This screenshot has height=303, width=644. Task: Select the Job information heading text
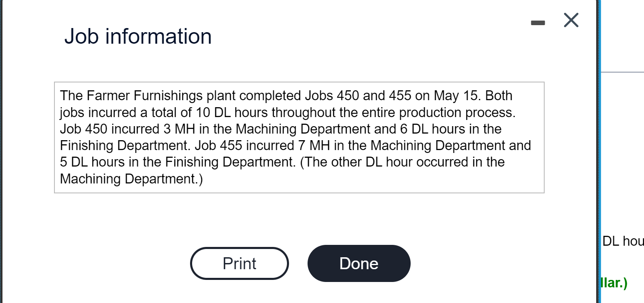(138, 36)
